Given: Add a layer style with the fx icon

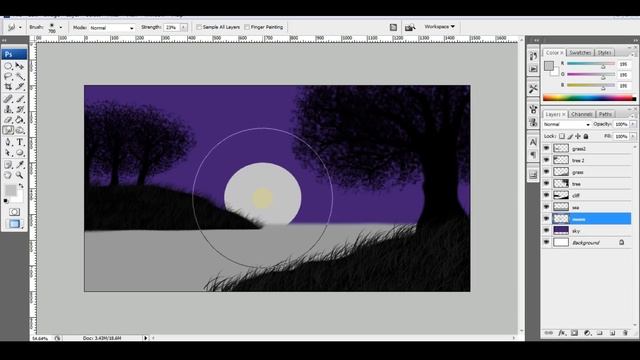Looking at the screenshot, I should point(562,333).
